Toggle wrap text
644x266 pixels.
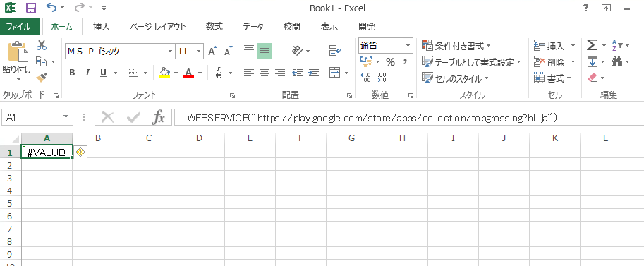pyautogui.click(x=335, y=52)
